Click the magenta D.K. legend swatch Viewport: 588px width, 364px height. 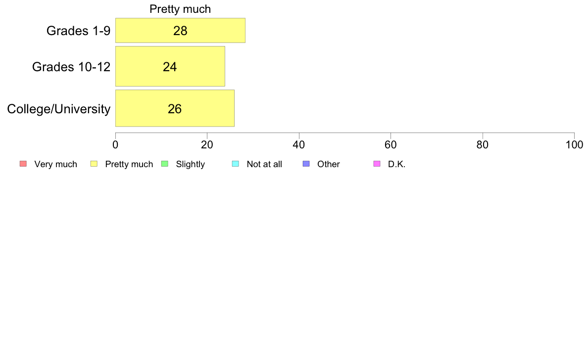[377, 164]
